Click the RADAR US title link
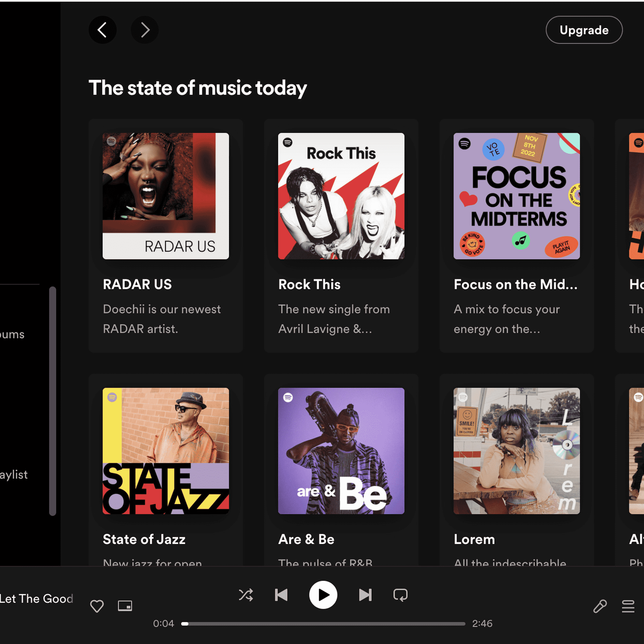Image resolution: width=644 pixels, height=644 pixels. click(137, 284)
